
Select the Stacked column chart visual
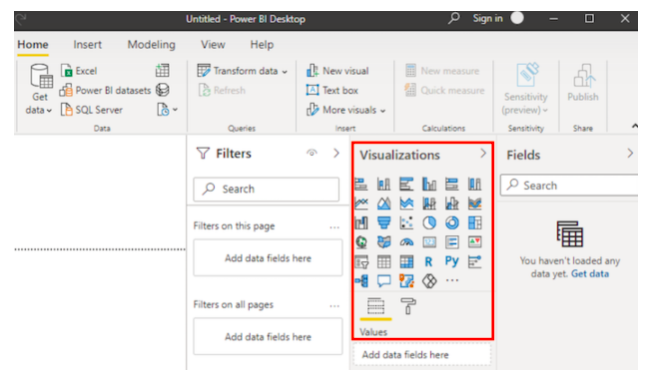[x=384, y=184]
